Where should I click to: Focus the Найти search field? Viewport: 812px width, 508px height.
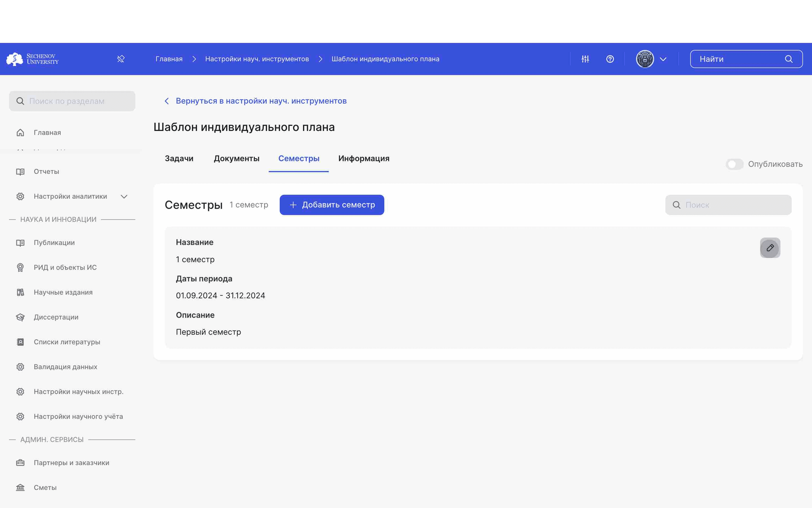[746, 59]
